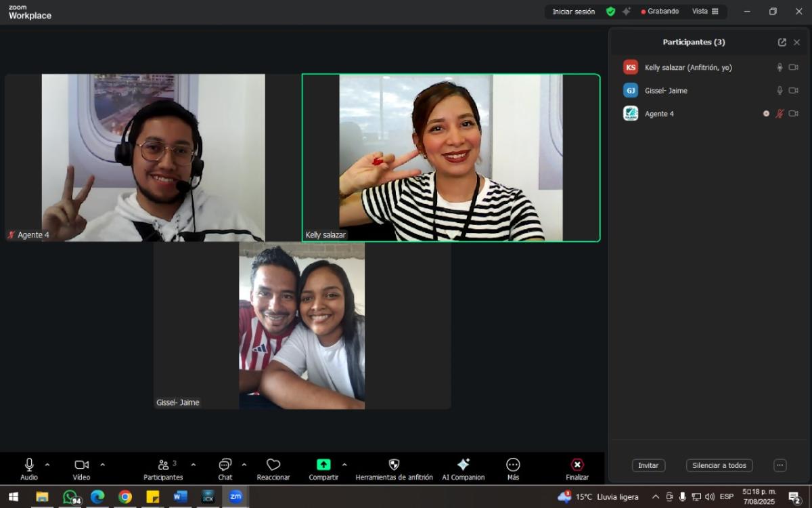Pop out the Participantes panel
Screen dimensions: 812x508
782,42
